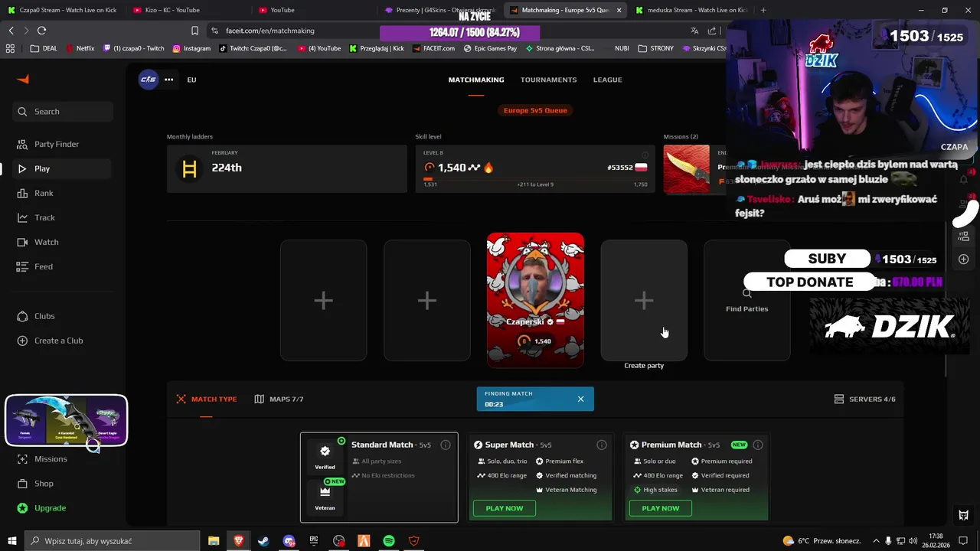Open Czaperski player card
The height and width of the screenshot is (551, 980).
pyautogui.click(x=535, y=300)
